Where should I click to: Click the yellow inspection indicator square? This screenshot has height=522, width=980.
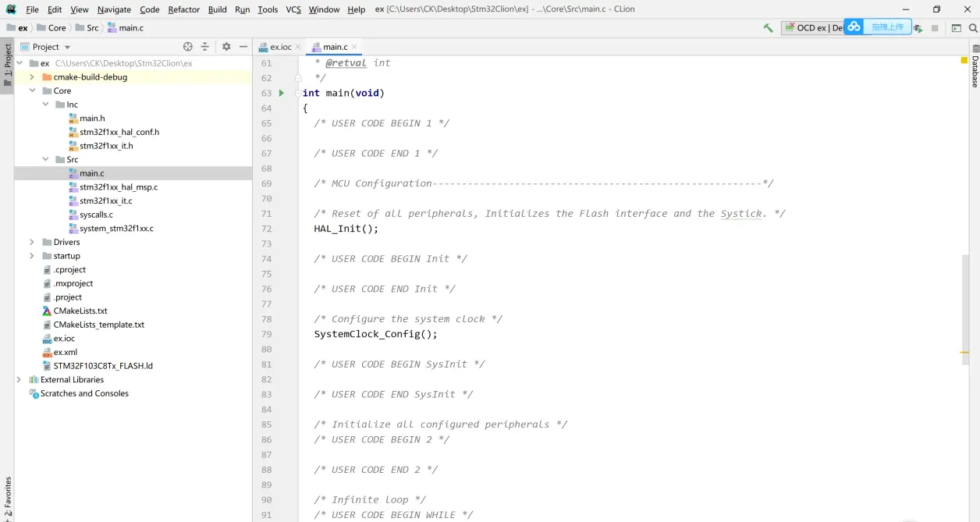tap(965, 60)
